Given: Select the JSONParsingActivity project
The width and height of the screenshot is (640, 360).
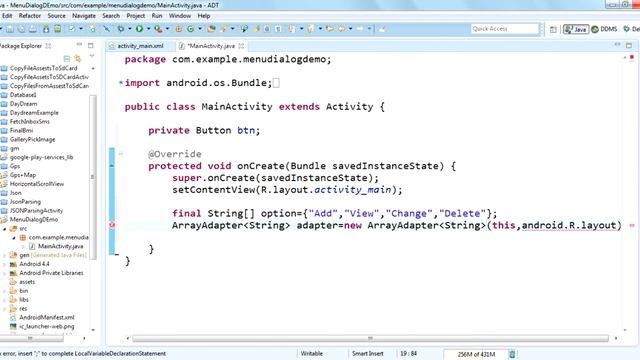Looking at the screenshot, I should tap(36, 211).
